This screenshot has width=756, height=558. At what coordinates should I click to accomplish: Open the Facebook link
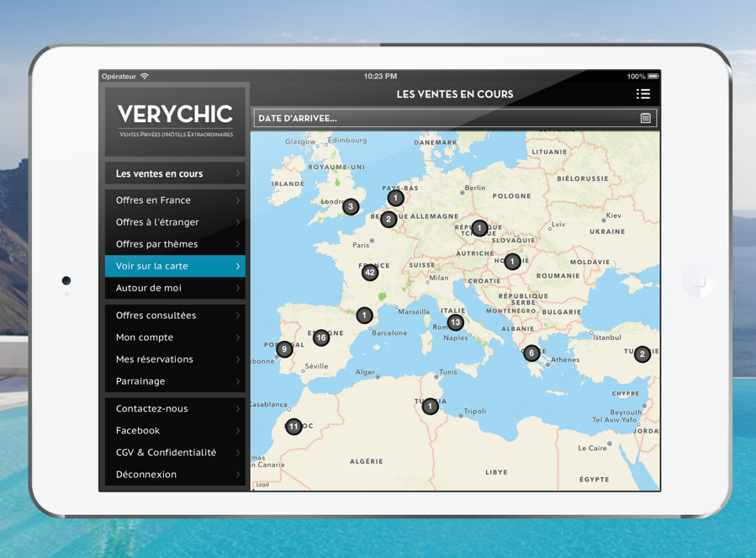(x=175, y=430)
